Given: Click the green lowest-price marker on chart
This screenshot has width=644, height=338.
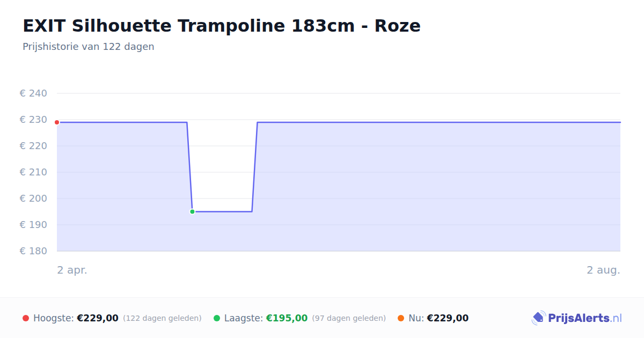Looking at the screenshot, I should [x=192, y=211].
